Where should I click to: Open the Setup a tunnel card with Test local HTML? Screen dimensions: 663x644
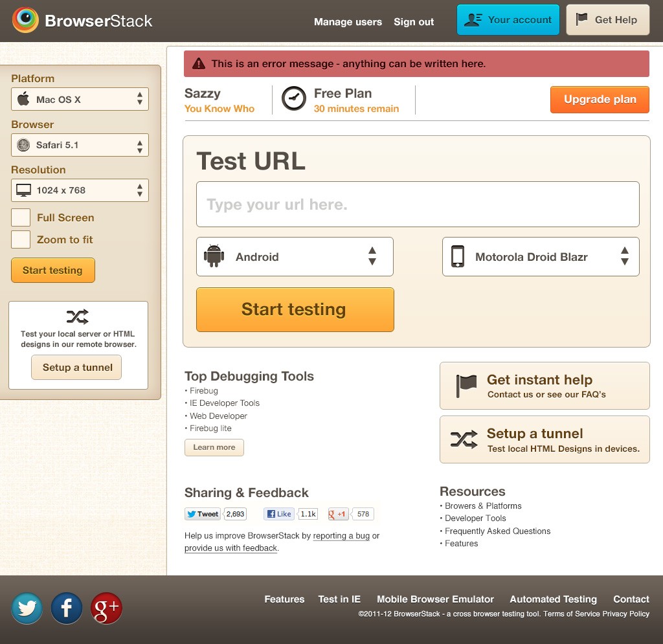point(545,439)
